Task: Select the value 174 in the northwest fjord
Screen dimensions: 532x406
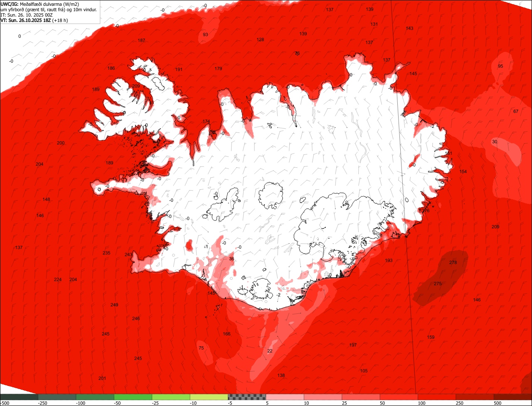Action: pos(206,121)
